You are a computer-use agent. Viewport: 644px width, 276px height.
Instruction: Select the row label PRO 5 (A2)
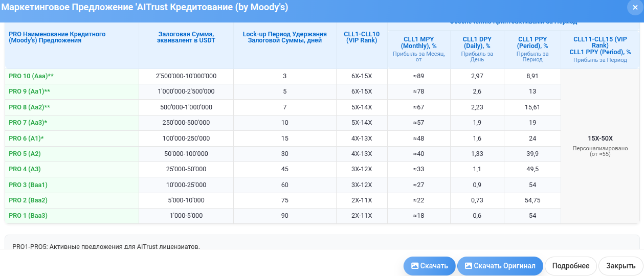pos(25,154)
